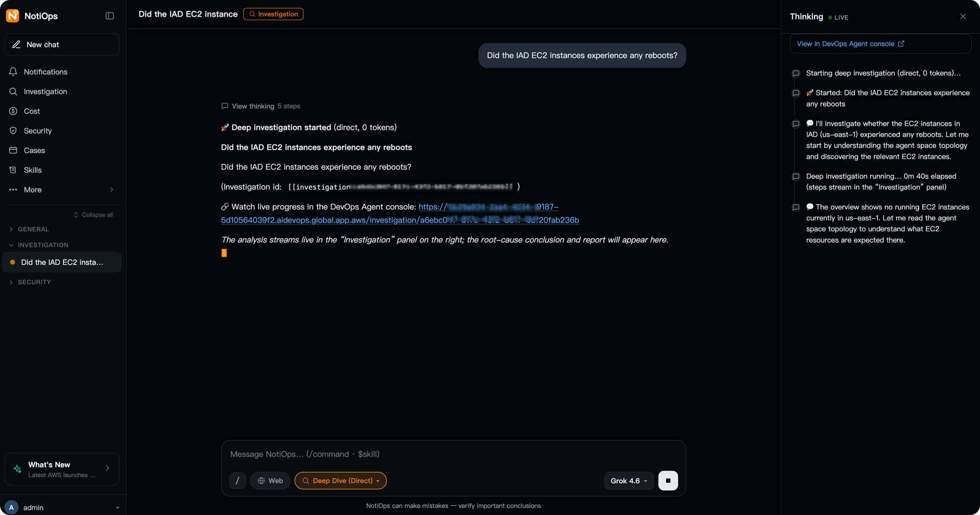Image resolution: width=980 pixels, height=515 pixels.
Task: Open the Grok 4.6 model dropdown
Action: coord(629,481)
